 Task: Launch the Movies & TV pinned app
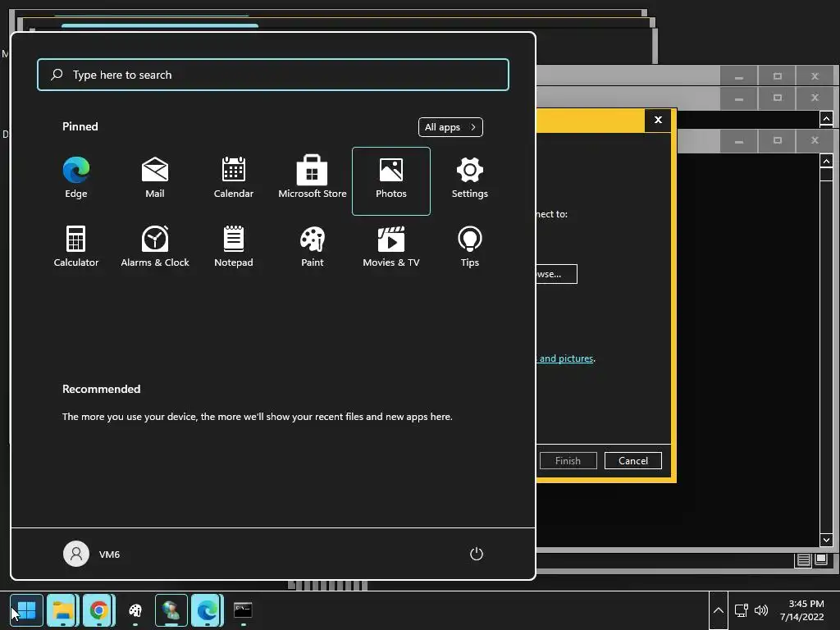(x=391, y=246)
